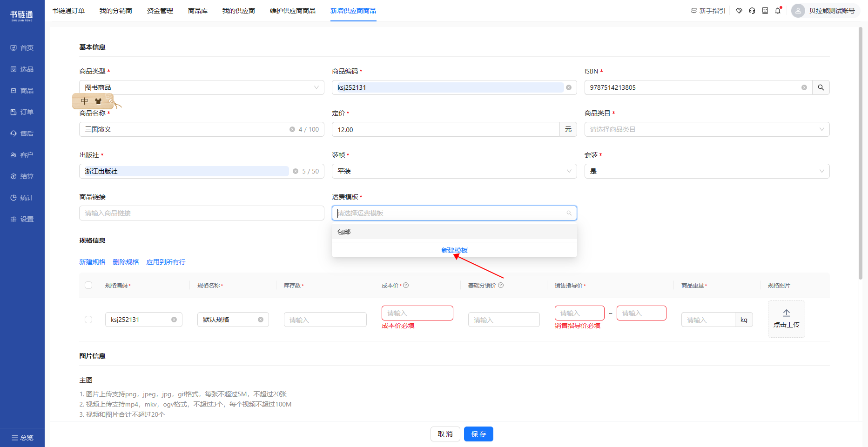Open 结算 settlement in sidebar
The height and width of the screenshot is (447, 868).
tap(22, 176)
